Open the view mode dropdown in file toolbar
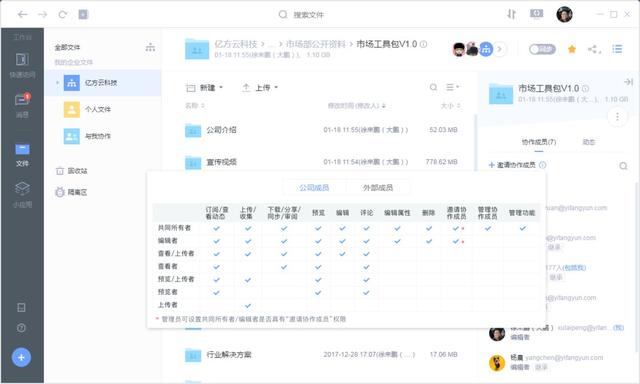 (452, 87)
